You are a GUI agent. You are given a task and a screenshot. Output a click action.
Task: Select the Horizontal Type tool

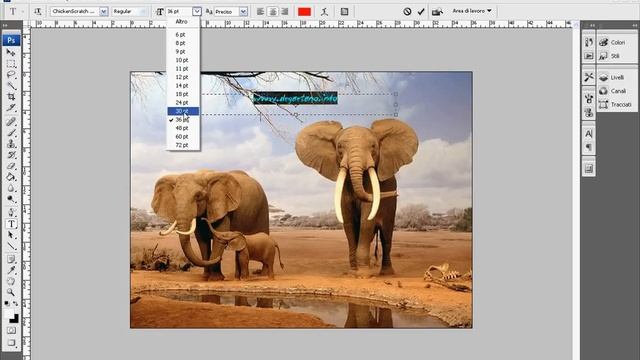click(x=11, y=224)
